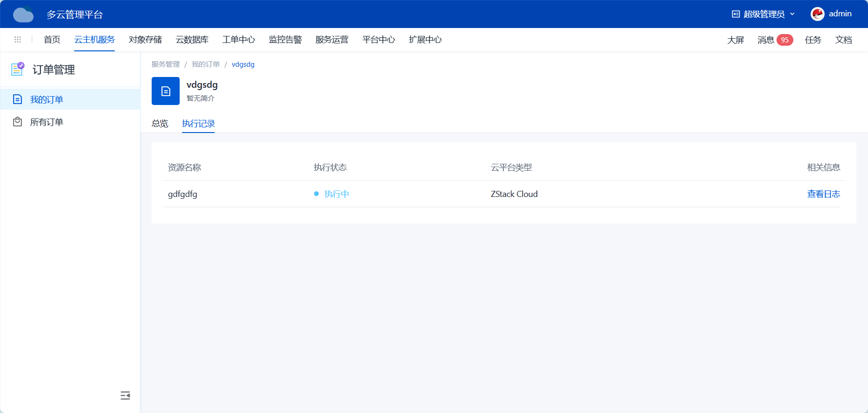
Task: Collapse the sidebar with the fold icon
Action: pos(125,396)
